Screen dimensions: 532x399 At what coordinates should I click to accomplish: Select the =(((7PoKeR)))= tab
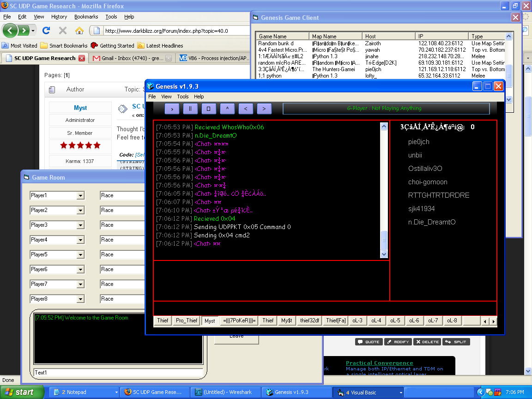pyautogui.click(x=239, y=320)
